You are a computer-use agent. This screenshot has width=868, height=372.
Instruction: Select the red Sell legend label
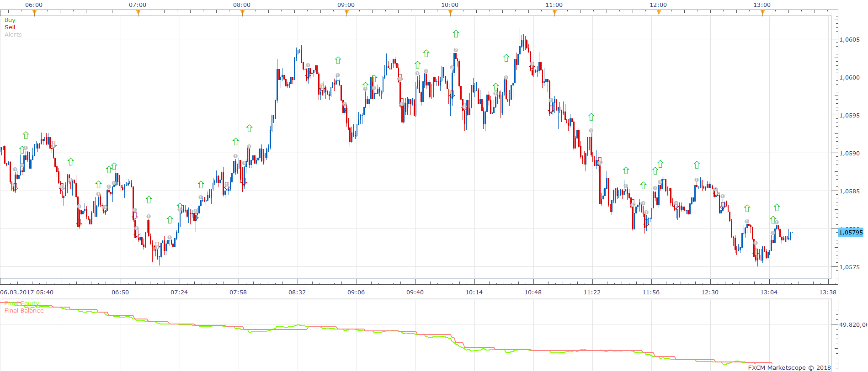[x=10, y=27]
